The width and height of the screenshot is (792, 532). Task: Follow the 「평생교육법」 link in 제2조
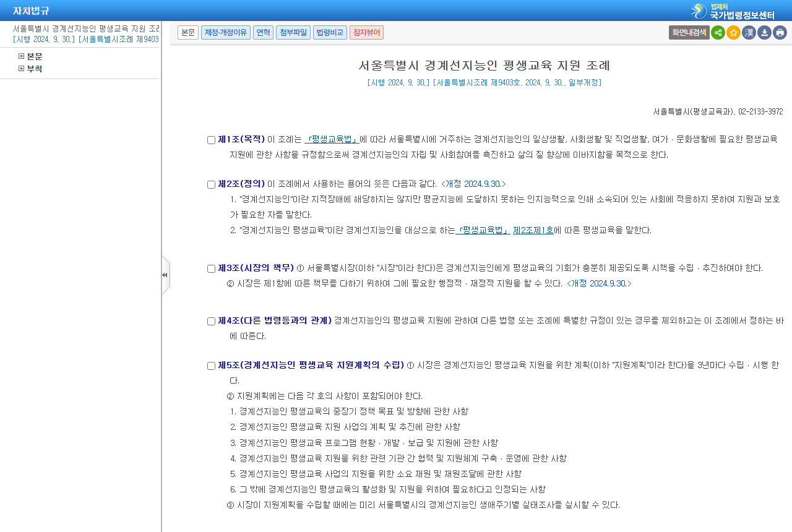(x=483, y=230)
